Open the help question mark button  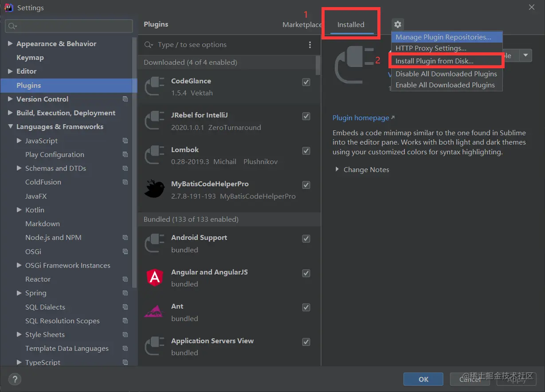pyautogui.click(x=15, y=379)
